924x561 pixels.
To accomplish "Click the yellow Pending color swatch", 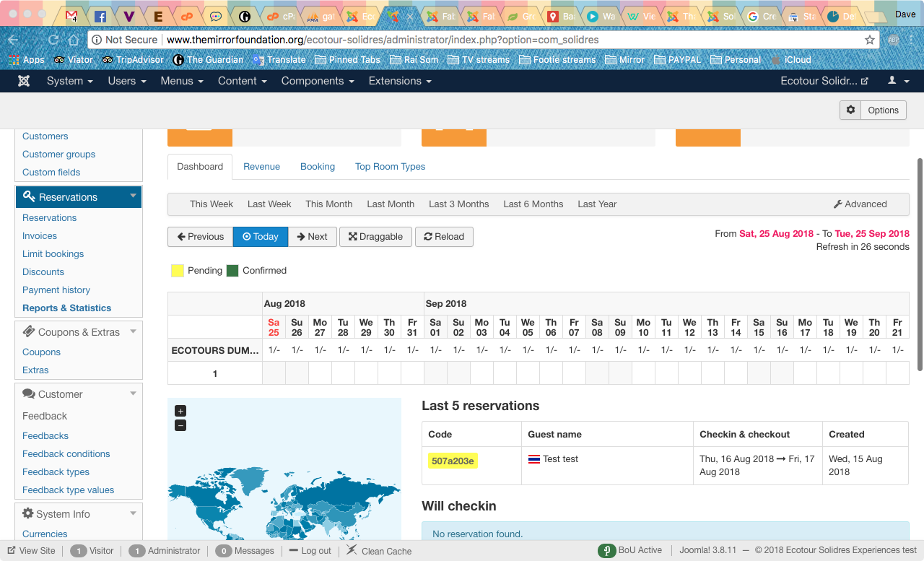I will tap(177, 271).
